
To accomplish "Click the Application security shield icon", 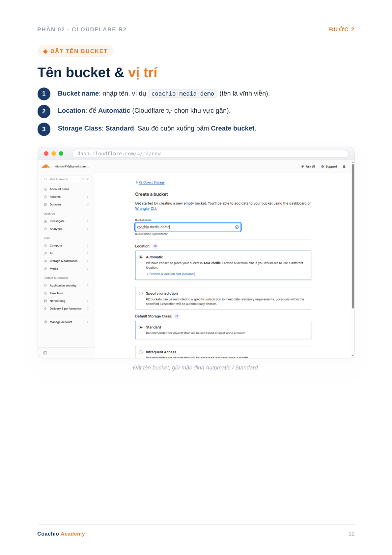I will click(45, 285).
